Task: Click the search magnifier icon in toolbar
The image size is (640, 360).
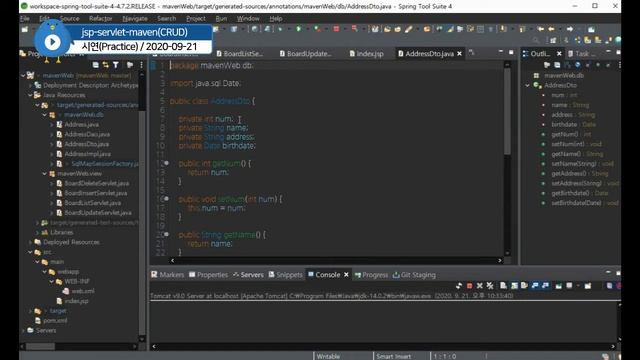Action: pyautogui.click(x=536, y=40)
